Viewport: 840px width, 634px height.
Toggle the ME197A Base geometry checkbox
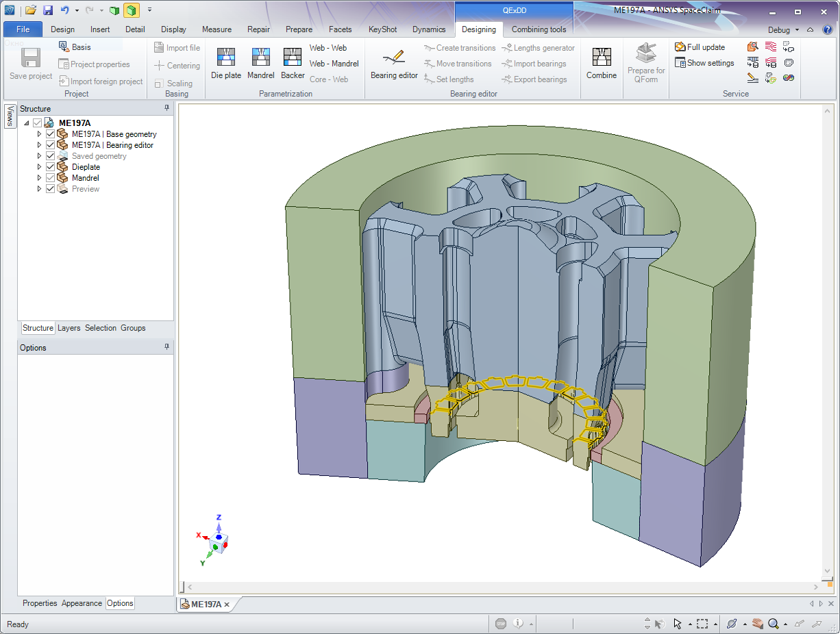click(50, 134)
